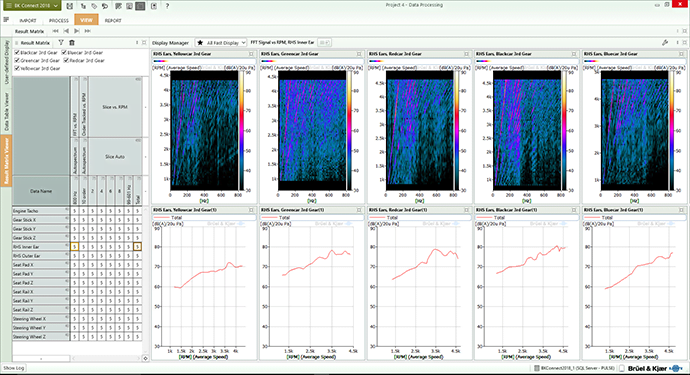Click the hamburger list icon left of IMPORT

6,20
